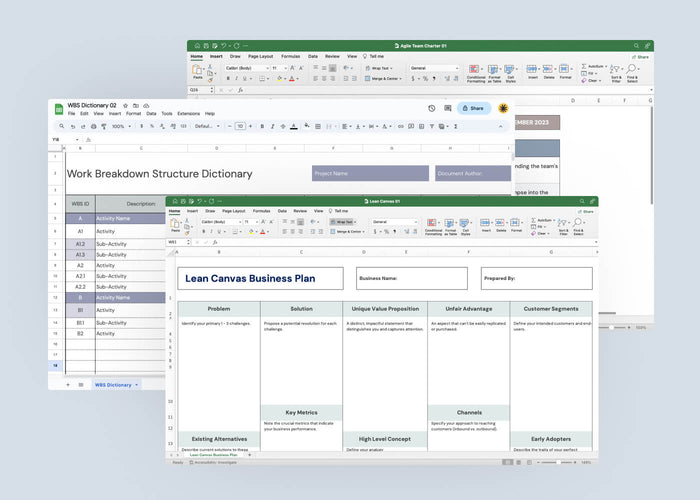Screen dimensions: 700x500
Task: Click the Share button in WBS Dictionary
Action: (473, 108)
